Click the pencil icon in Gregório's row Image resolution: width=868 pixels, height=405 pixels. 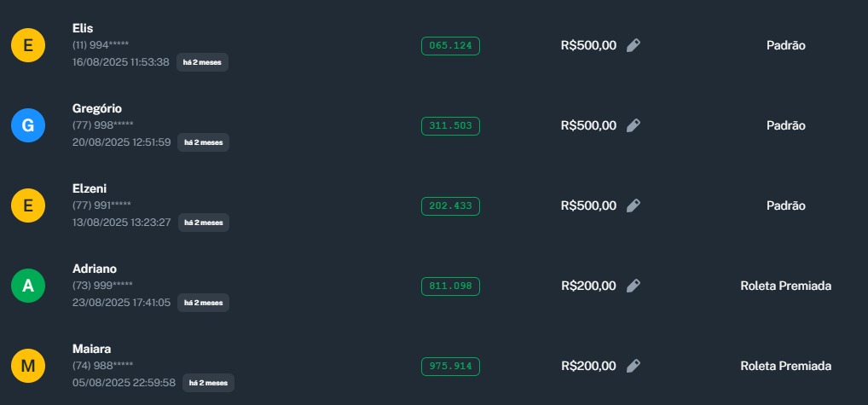[x=633, y=125]
